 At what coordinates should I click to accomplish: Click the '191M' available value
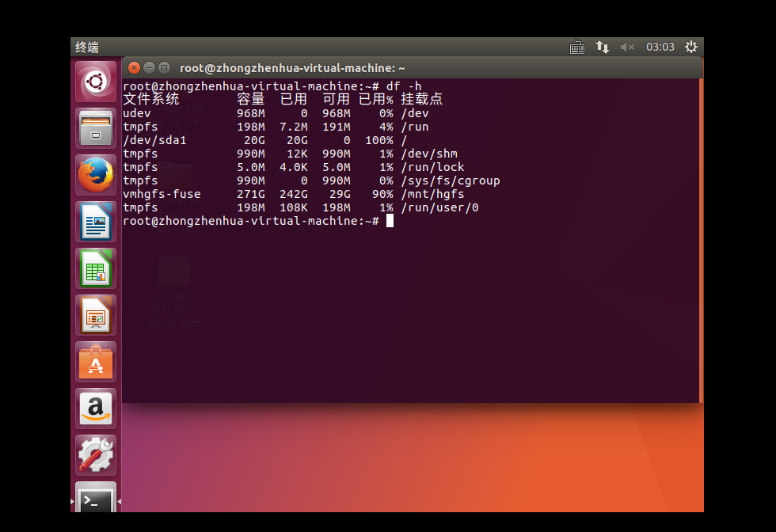coord(337,127)
